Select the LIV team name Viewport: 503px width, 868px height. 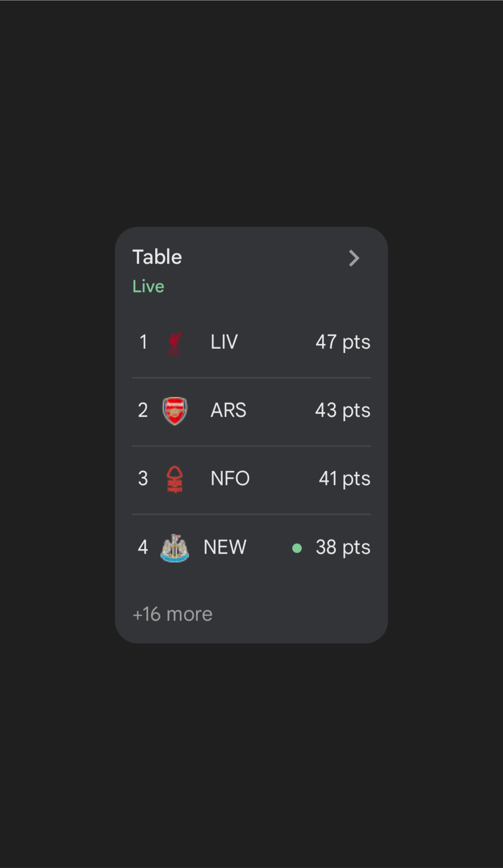[x=224, y=342]
